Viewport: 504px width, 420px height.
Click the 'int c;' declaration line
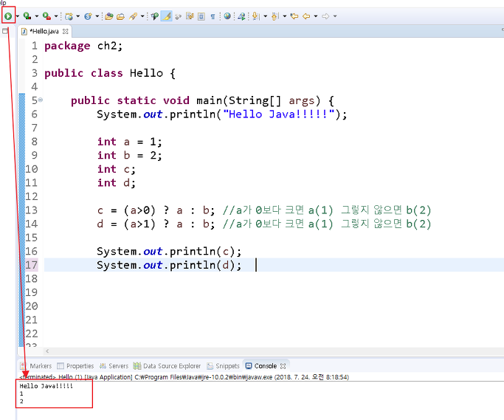[x=117, y=169]
